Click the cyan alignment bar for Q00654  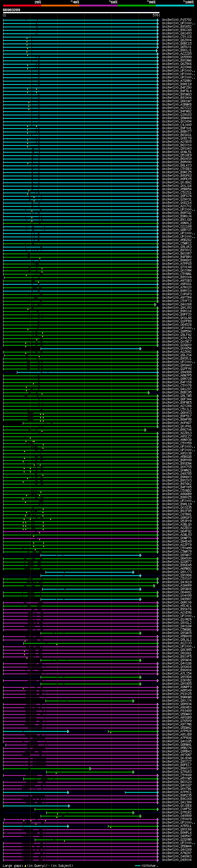click(91, 349)
